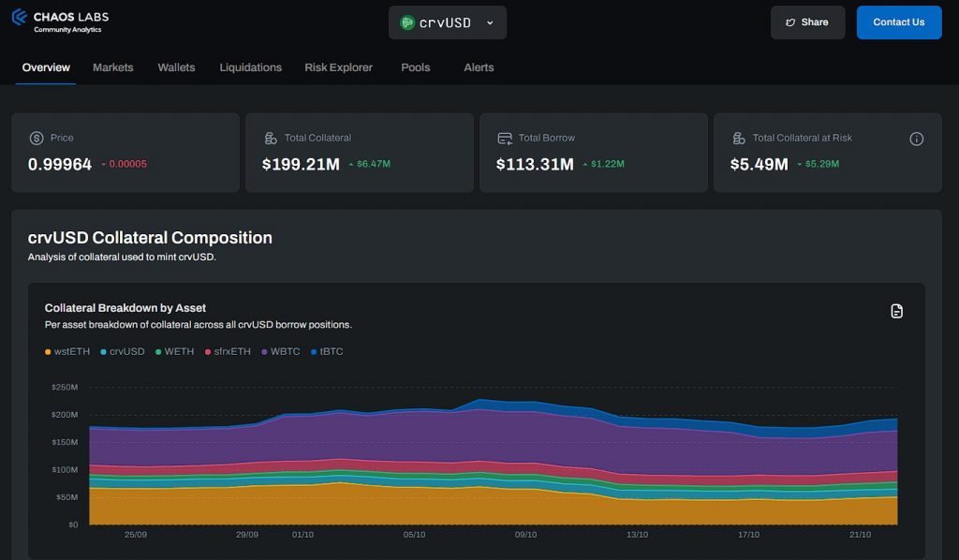
Task: Click the $0 y-axis label
Action: pos(73,524)
